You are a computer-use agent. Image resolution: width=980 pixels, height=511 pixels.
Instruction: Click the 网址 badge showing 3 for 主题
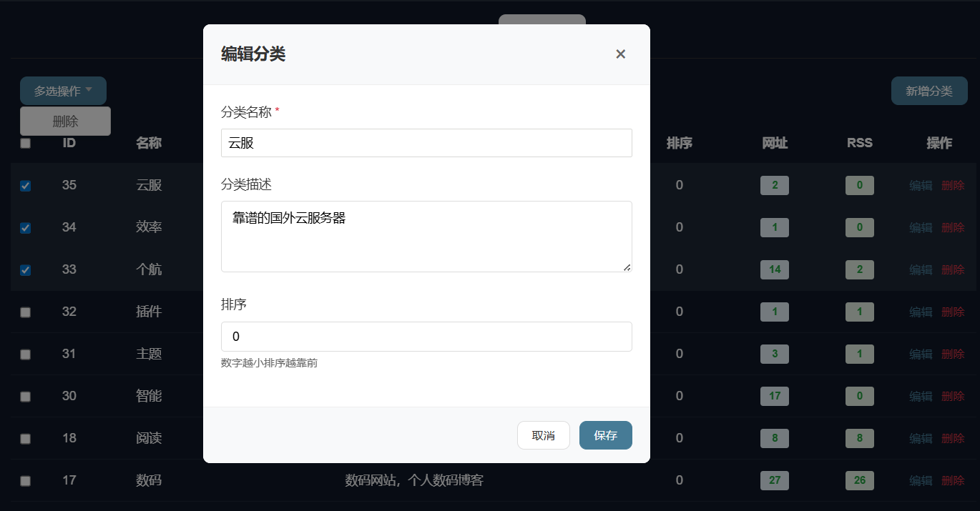pyautogui.click(x=774, y=354)
